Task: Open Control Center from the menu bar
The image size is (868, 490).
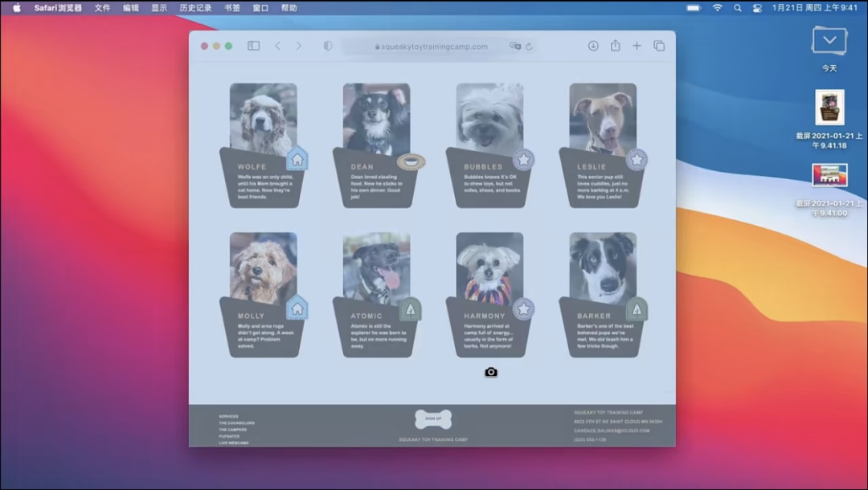Action: tap(757, 8)
